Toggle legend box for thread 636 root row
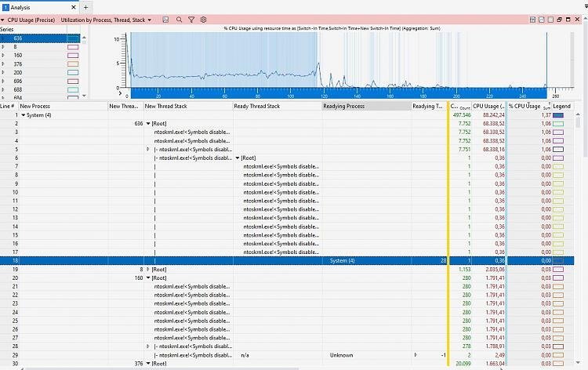 tap(558, 124)
